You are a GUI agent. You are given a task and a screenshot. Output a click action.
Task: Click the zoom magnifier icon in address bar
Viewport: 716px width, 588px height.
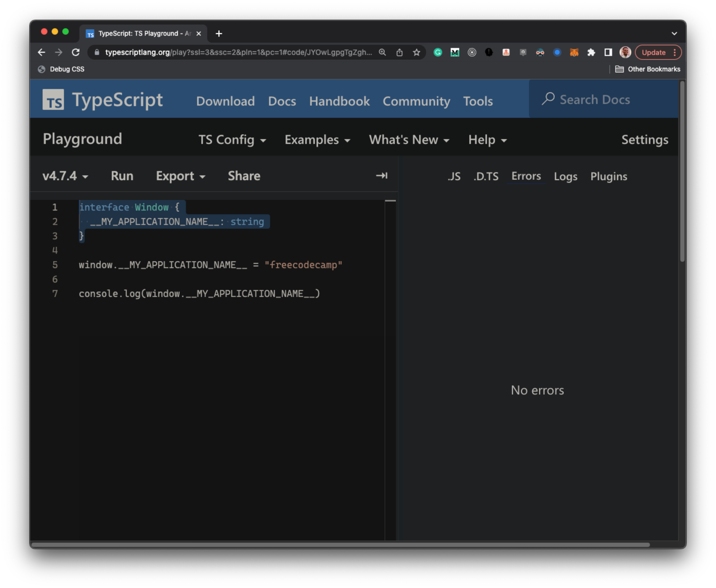pyautogui.click(x=382, y=53)
